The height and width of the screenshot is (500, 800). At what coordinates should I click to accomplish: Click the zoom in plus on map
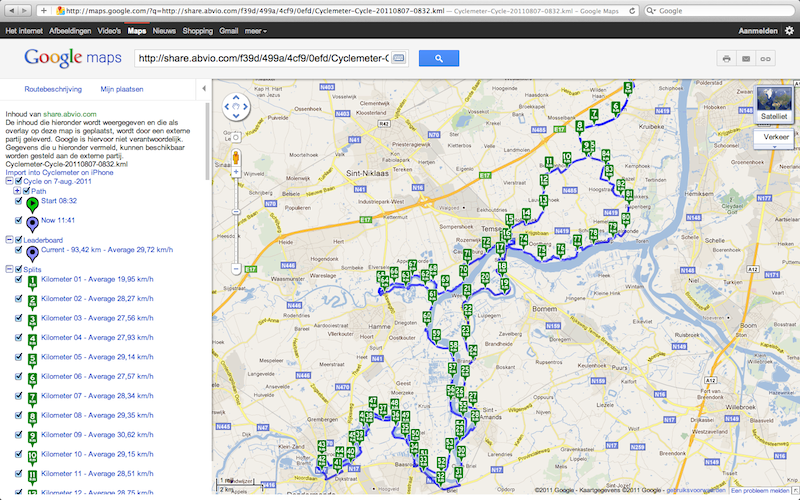(x=236, y=172)
